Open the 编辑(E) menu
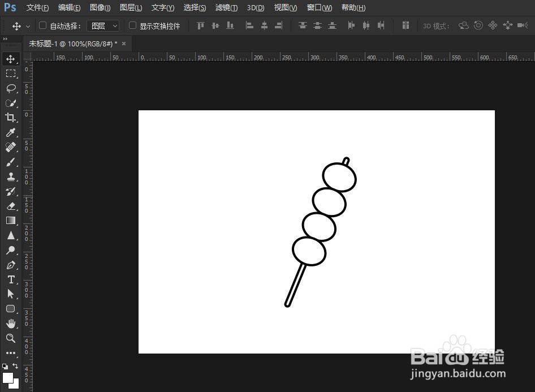This screenshot has width=535, height=392. point(69,7)
